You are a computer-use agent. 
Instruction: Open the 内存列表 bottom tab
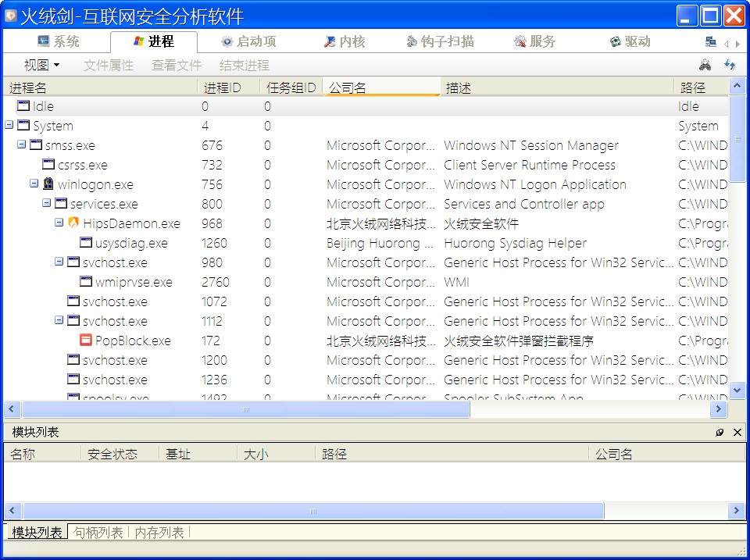[159, 532]
